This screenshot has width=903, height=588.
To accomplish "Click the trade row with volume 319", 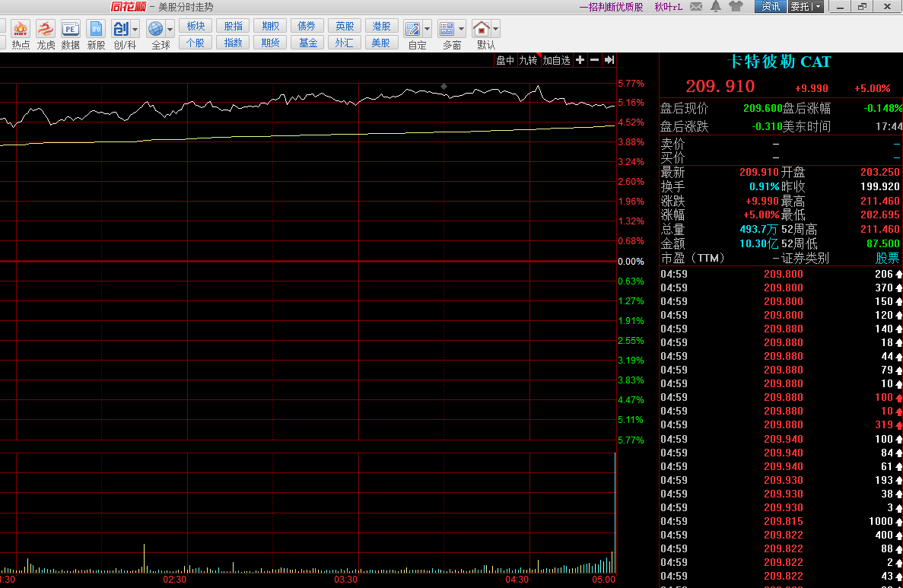I will point(781,424).
